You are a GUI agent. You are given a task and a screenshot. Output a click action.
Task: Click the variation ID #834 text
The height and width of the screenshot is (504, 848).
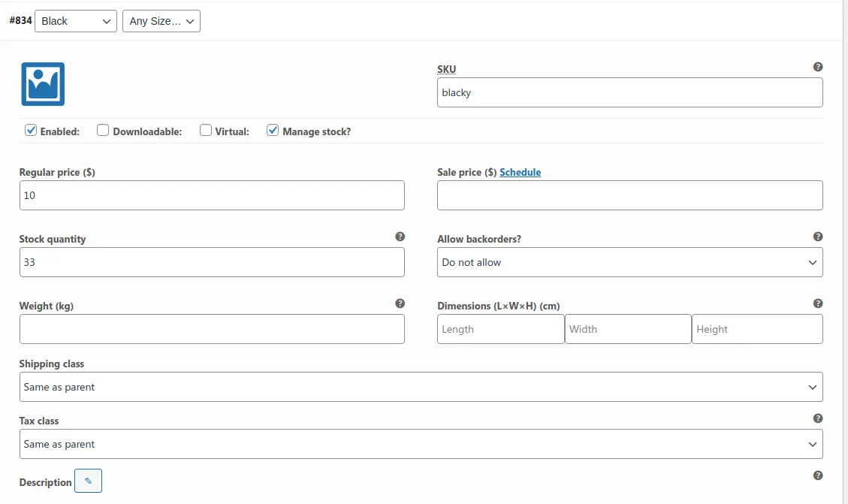click(20, 20)
